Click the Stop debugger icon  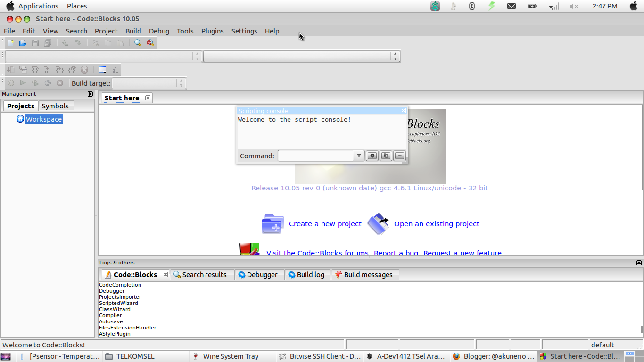(84, 70)
